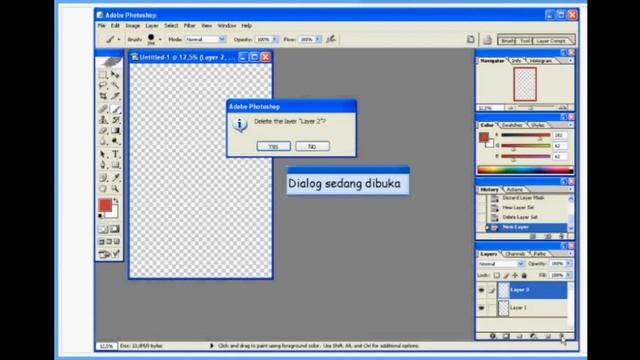Open the File menu
640x360 pixels.
(x=101, y=25)
